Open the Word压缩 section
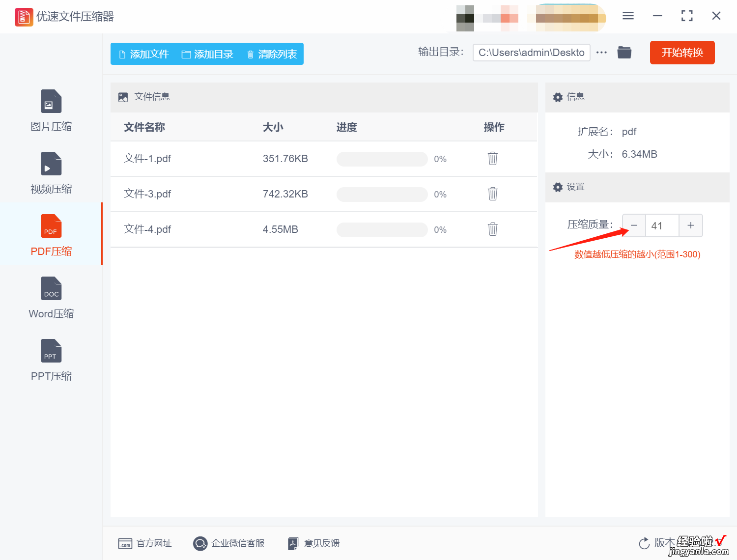The image size is (737, 560). click(51, 298)
